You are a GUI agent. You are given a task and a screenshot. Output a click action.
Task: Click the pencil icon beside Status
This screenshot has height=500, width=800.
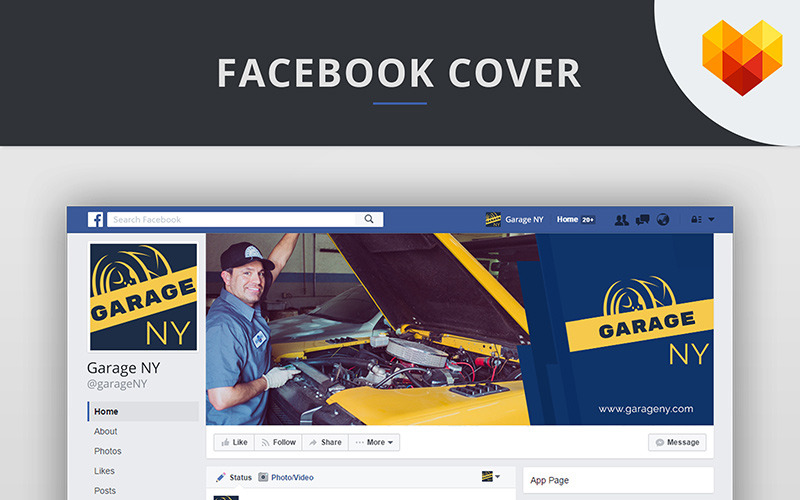pos(220,478)
